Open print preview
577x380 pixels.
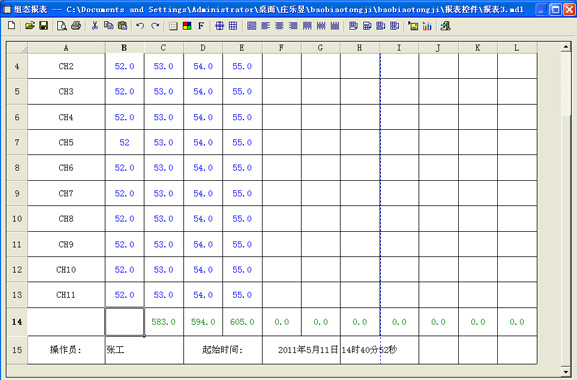click(x=61, y=25)
